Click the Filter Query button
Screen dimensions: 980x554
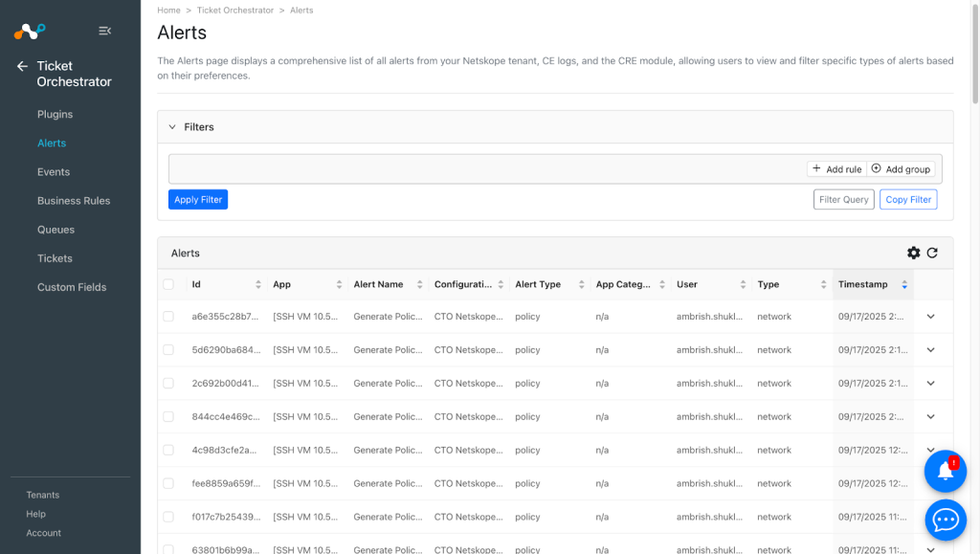click(844, 199)
